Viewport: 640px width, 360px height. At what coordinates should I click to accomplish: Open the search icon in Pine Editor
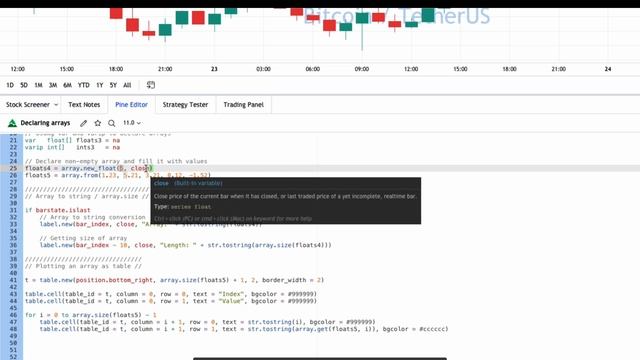111,123
